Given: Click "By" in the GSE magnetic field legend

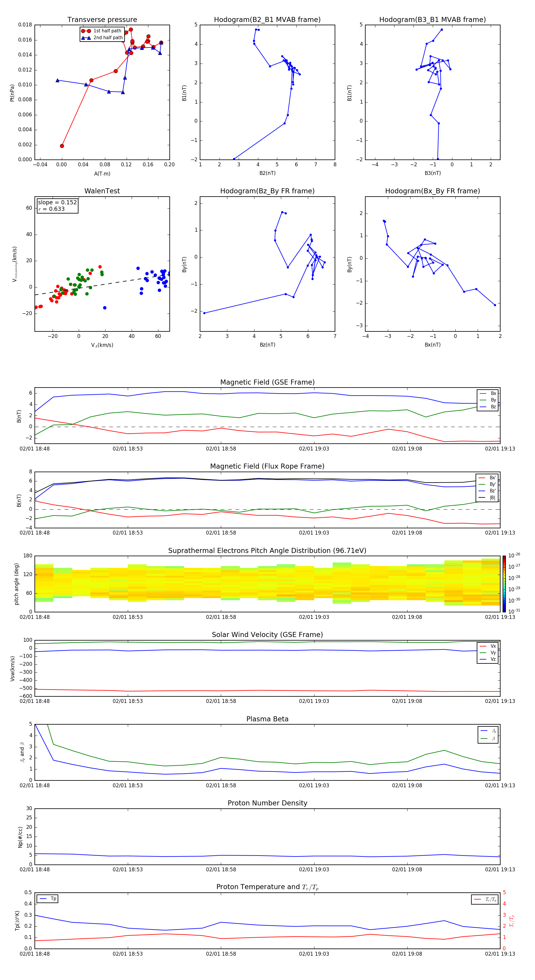Looking at the screenshot, I should pyautogui.click(x=493, y=400).
